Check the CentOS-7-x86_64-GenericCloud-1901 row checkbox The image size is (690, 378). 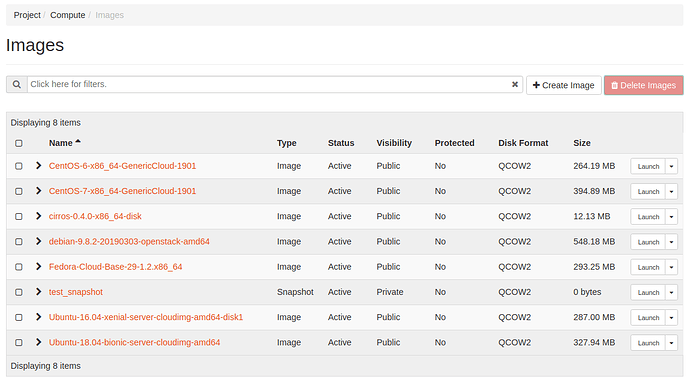click(x=18, y=191)
